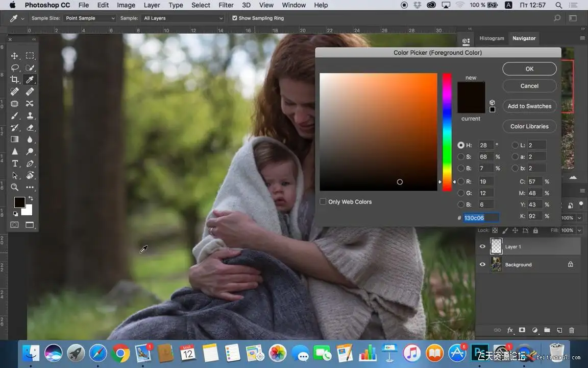
Task: Click the delete layer trash icon
Action: coord(572,330)
